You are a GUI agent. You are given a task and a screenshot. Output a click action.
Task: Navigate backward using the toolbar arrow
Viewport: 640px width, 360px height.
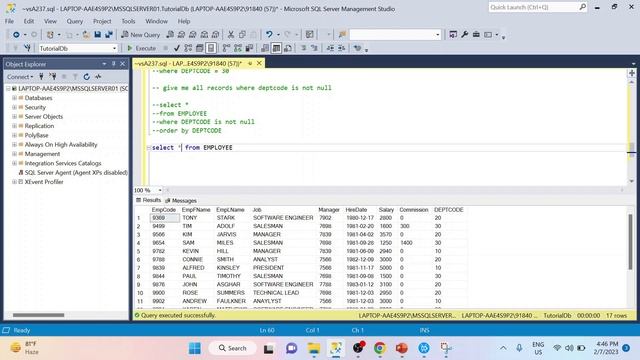coord(16,35)
